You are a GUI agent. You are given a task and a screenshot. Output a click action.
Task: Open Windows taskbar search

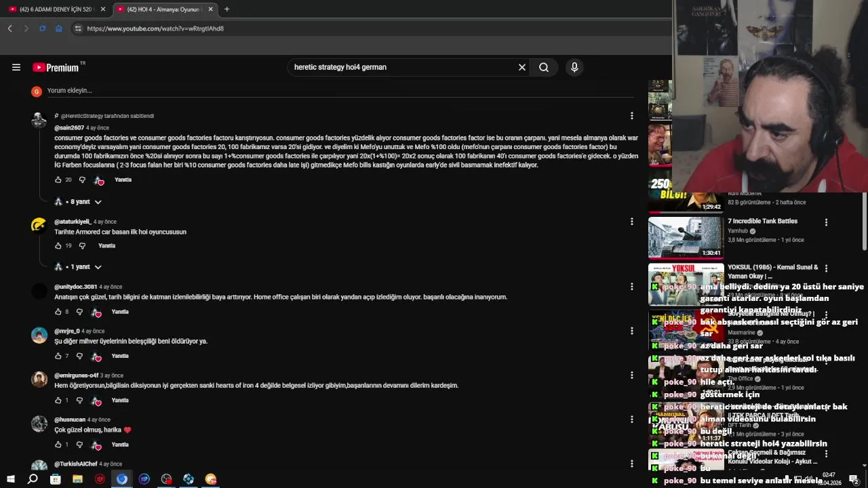33,479
